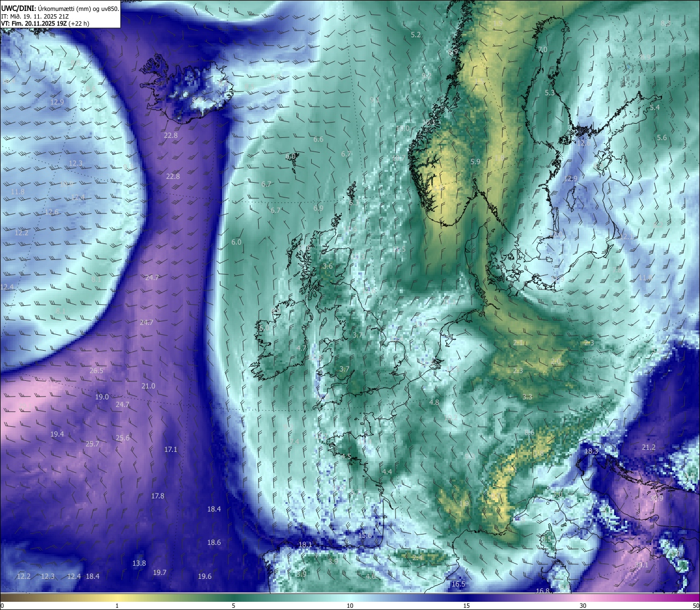This screenshot has height=610, width=700.
Task: Click the 26.5 value on the map
Action: [x=96, y=370]
